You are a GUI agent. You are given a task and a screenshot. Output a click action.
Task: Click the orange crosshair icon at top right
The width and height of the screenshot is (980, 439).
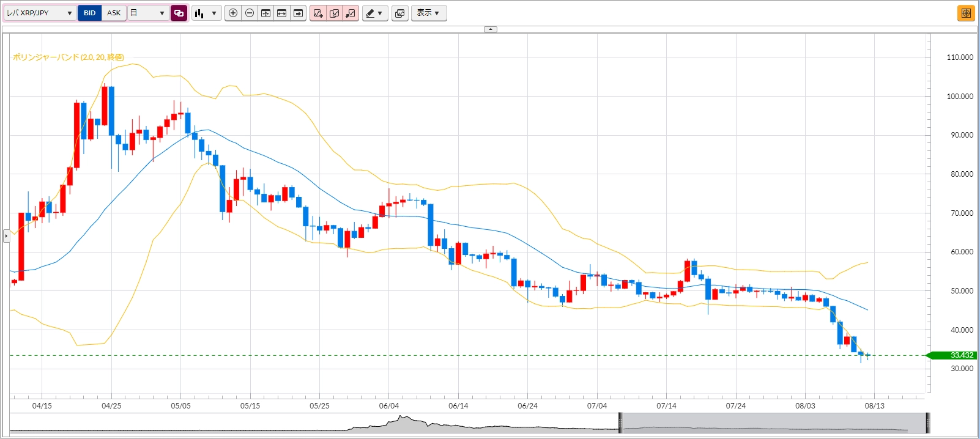point(966,13)
